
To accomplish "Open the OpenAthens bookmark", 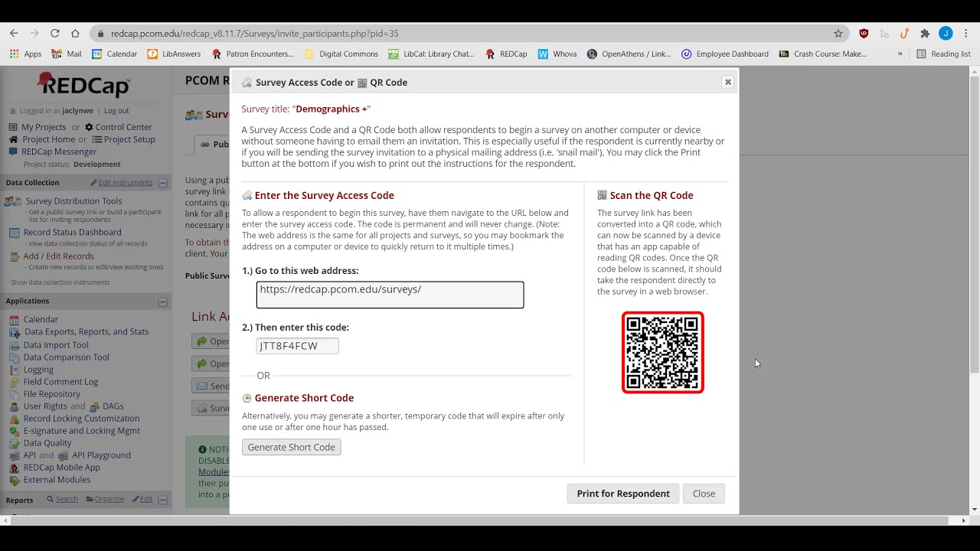I will (629, 54).
